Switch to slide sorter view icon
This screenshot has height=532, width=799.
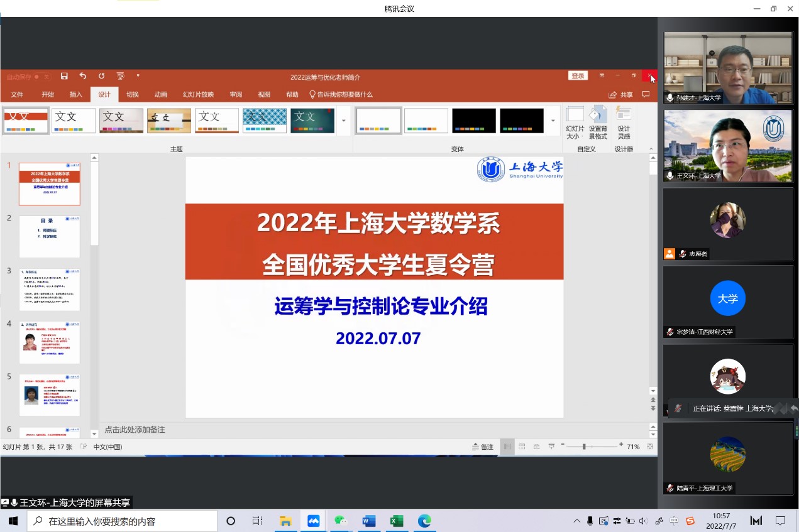[522, 447]
